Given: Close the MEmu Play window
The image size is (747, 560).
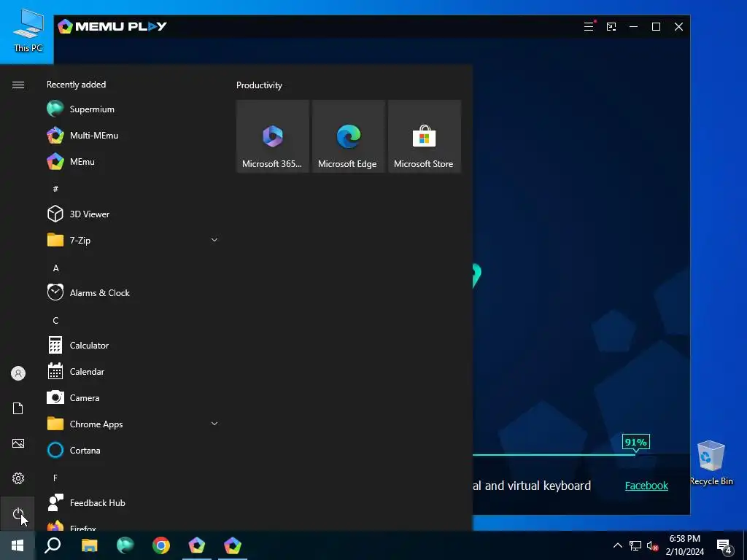Looking at the screenshot, I should [x=678, y=27].
